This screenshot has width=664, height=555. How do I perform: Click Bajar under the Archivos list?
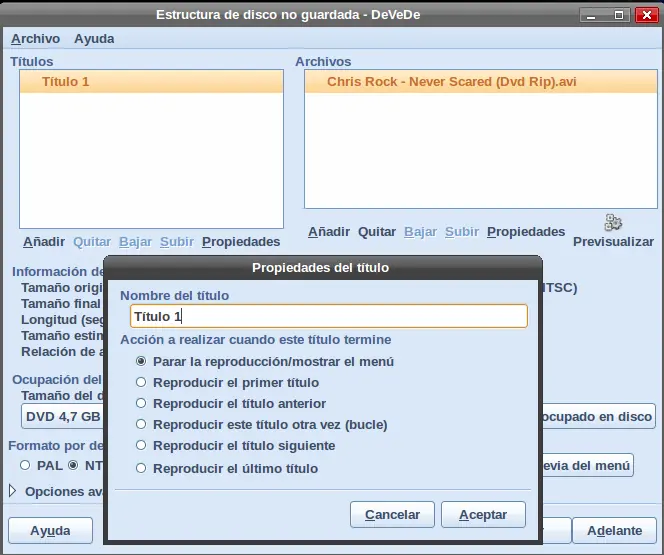point(421,232)
